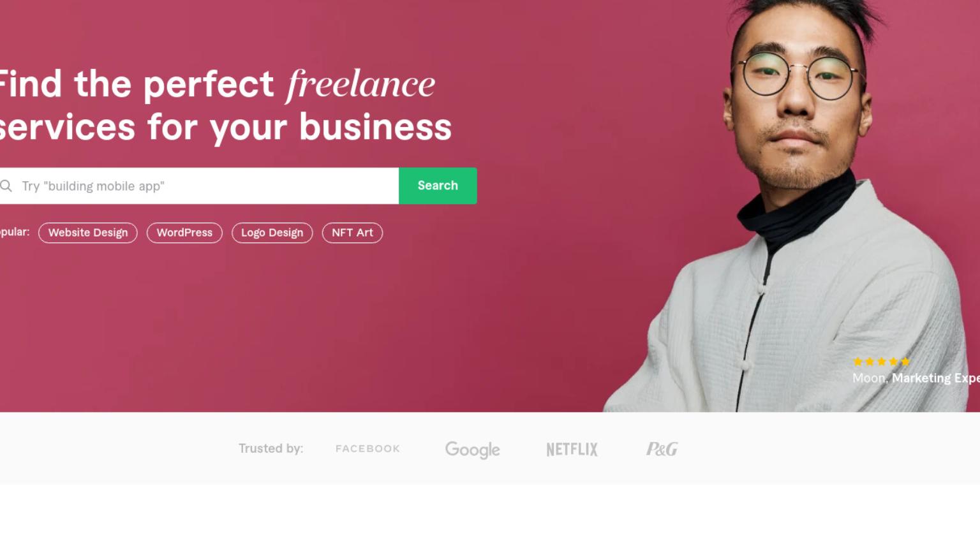This screenshot has height=551, width=980.
Task: Click the Facebook logo in Trusted by
Action: (x=367, y=449)
